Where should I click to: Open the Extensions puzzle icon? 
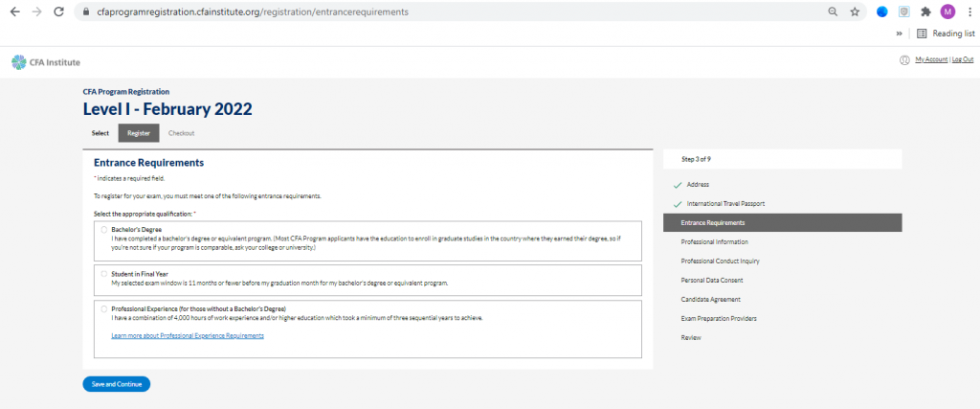pyautogui.click(x=925, y=11)
